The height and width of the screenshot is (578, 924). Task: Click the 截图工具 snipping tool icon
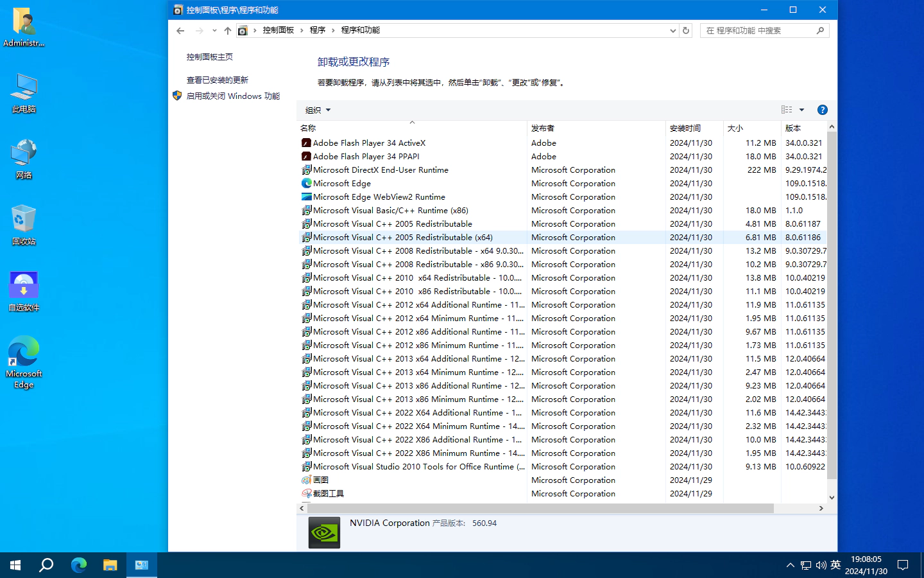307,494
